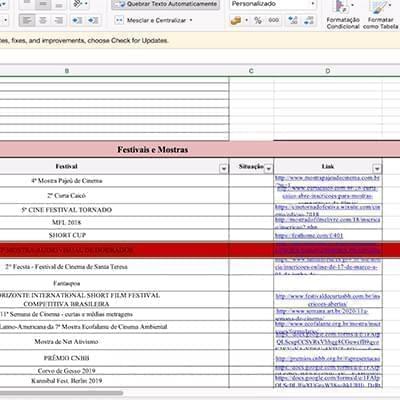This screenshot has width=400, height=400.
Task: Center cell text horizontally
Action: tap(43, 21)
